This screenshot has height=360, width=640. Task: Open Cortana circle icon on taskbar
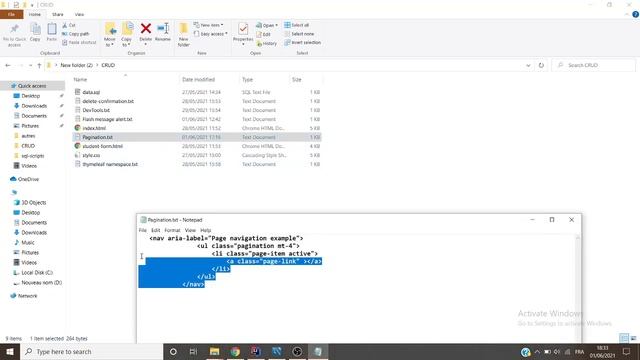tap(173, 351)
